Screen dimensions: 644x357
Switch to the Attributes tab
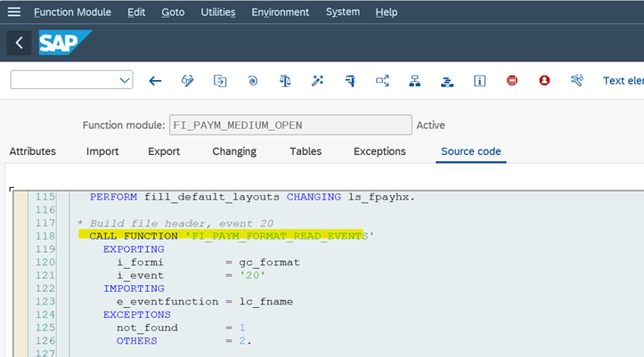[x=32, y=151]
